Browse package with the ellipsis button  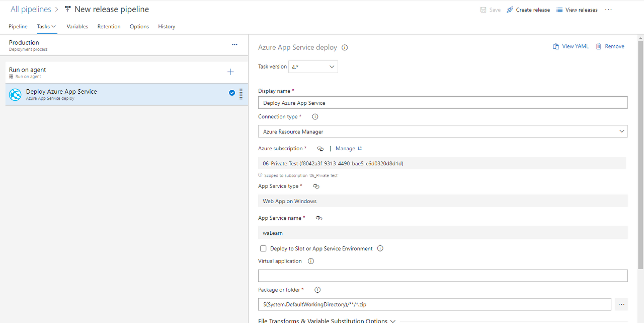[x=621, y=304]
